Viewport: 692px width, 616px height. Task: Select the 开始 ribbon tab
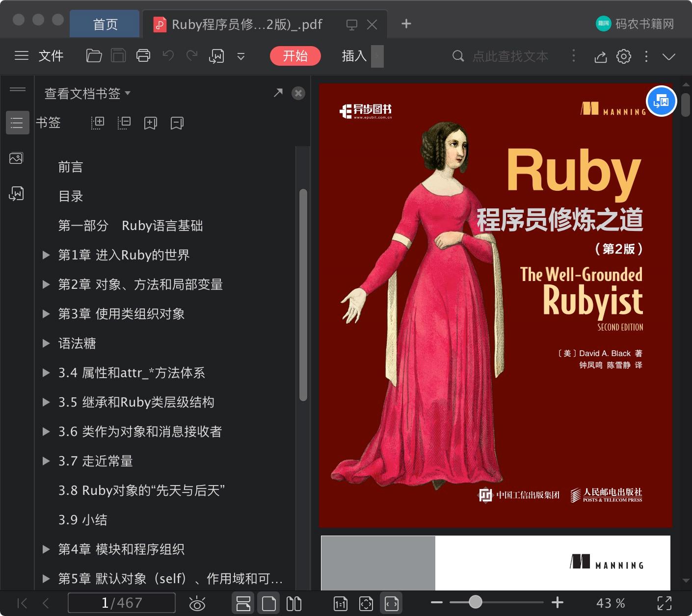[295, 56]
